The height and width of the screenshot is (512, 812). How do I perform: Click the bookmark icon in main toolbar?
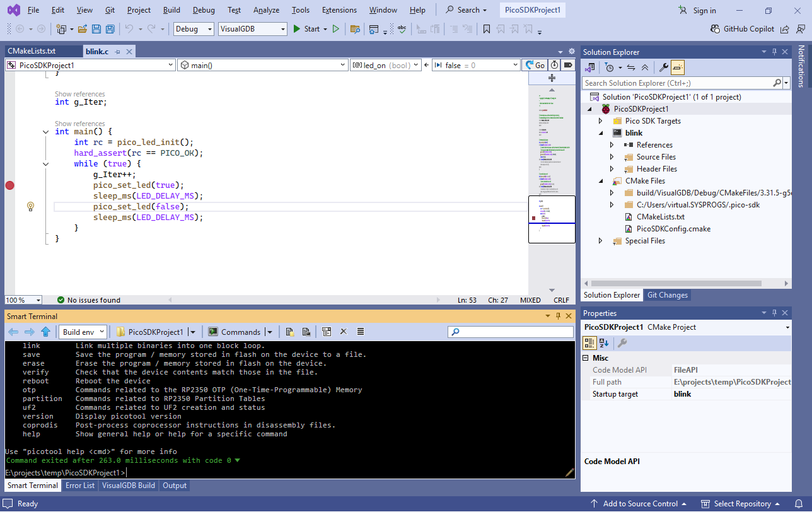coord(486,29)
